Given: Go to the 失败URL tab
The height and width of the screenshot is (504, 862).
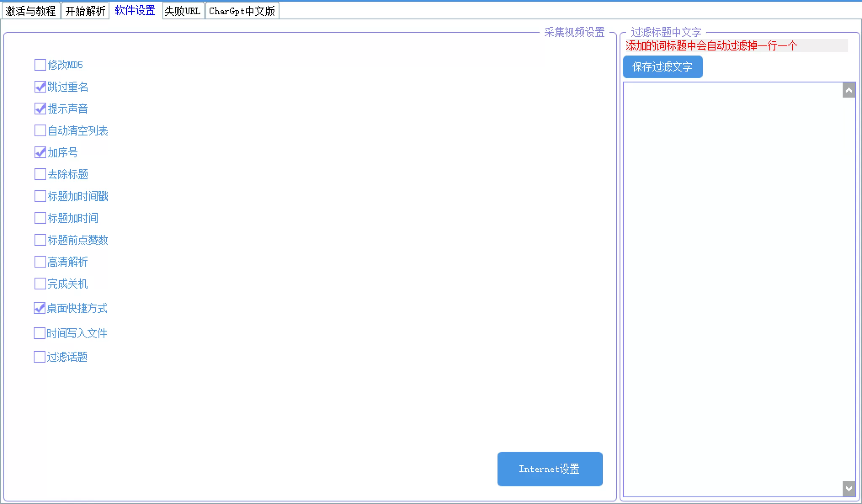Looking at the screenshot, I should tap(183, 11).
